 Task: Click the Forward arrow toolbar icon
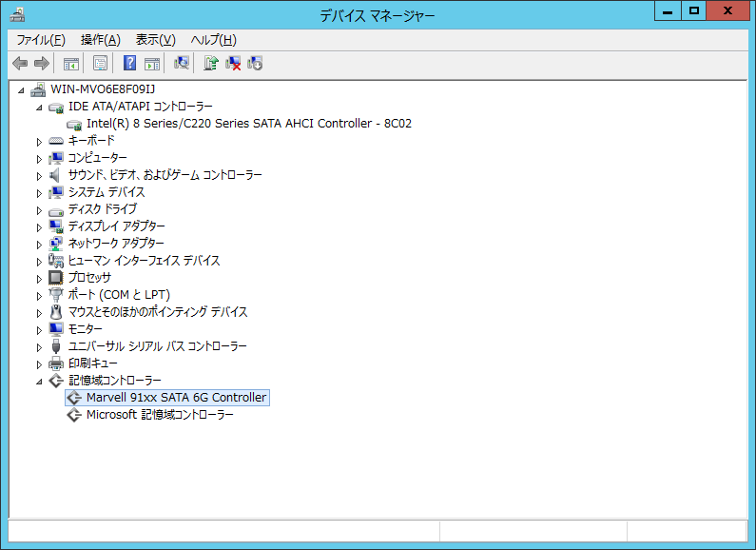tap(42, 63)
